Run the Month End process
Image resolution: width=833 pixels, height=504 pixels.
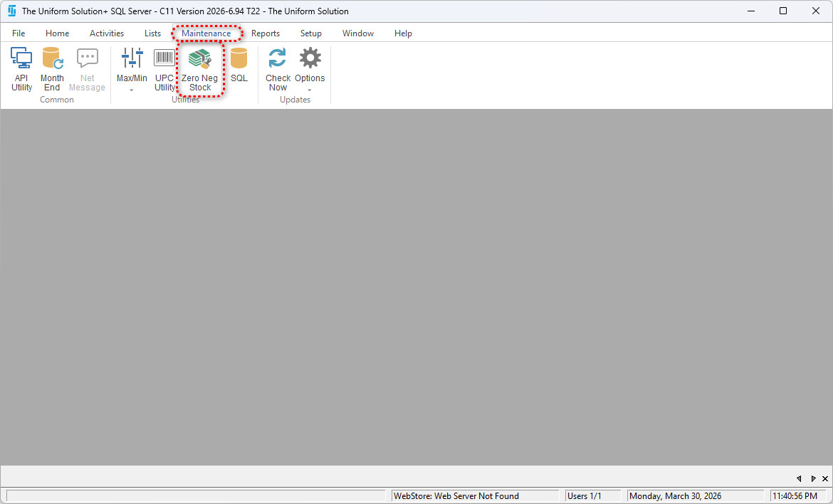(52, 70)
